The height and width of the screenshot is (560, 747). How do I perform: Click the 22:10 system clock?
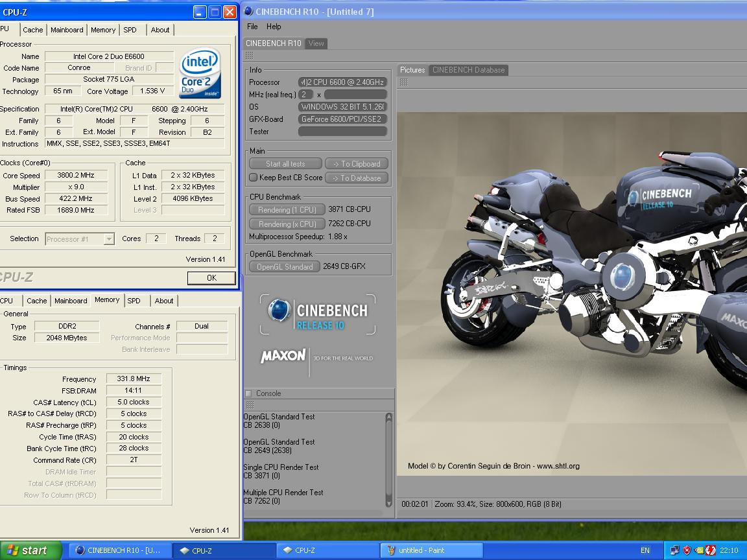click(x=729, y=550)
